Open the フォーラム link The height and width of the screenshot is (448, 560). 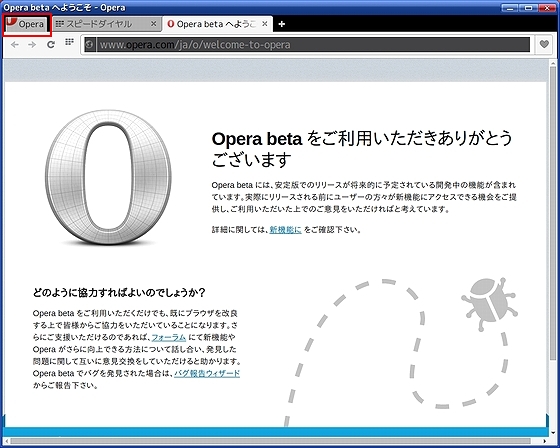tap(169, 337)
